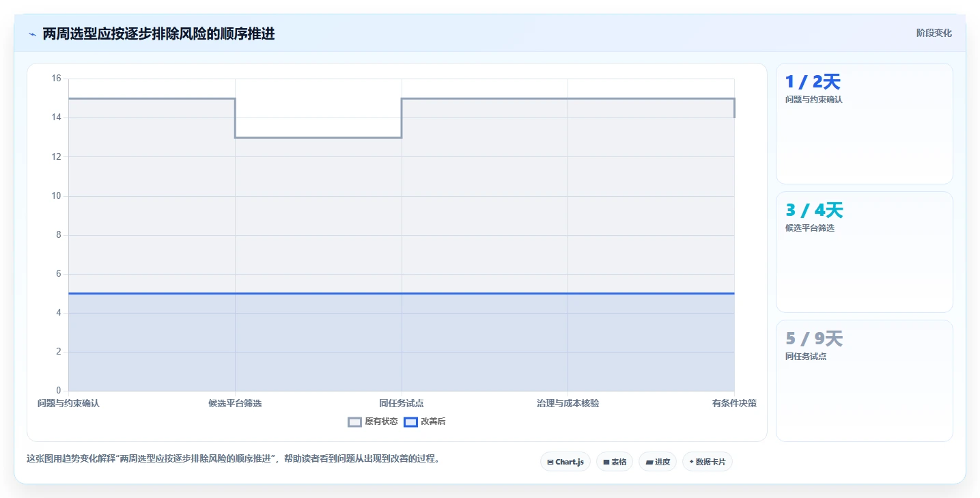Screen dimensions: 980x498
Task: Click the chart description caption text
Action: click(233, 458)
